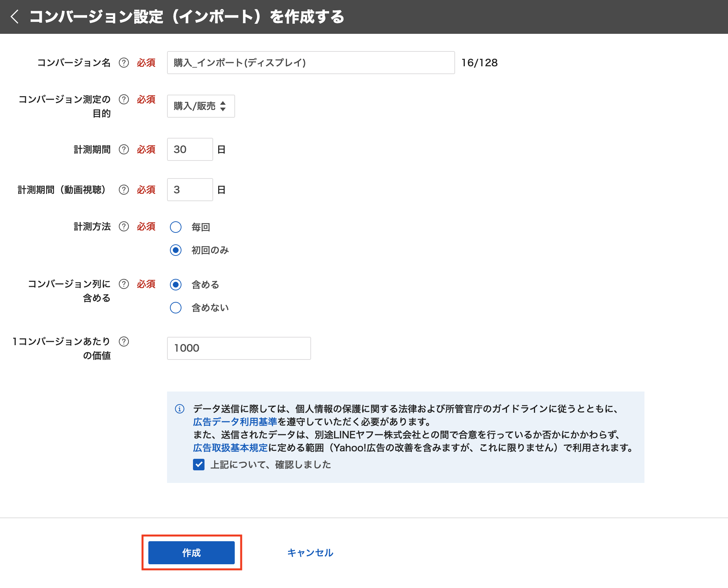
Task: Click the page title コンバージョン設定（インポート）を作成する
Action: (x=187, y=17)
